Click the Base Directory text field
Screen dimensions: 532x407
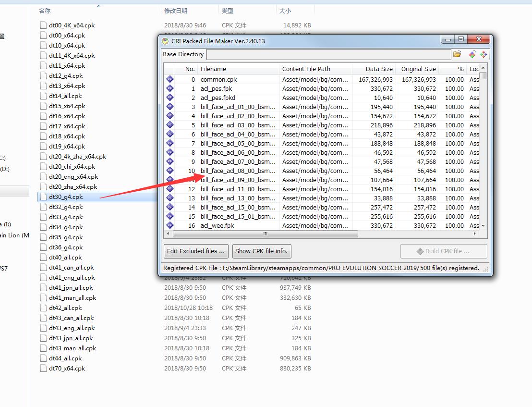tap(328, 55)
